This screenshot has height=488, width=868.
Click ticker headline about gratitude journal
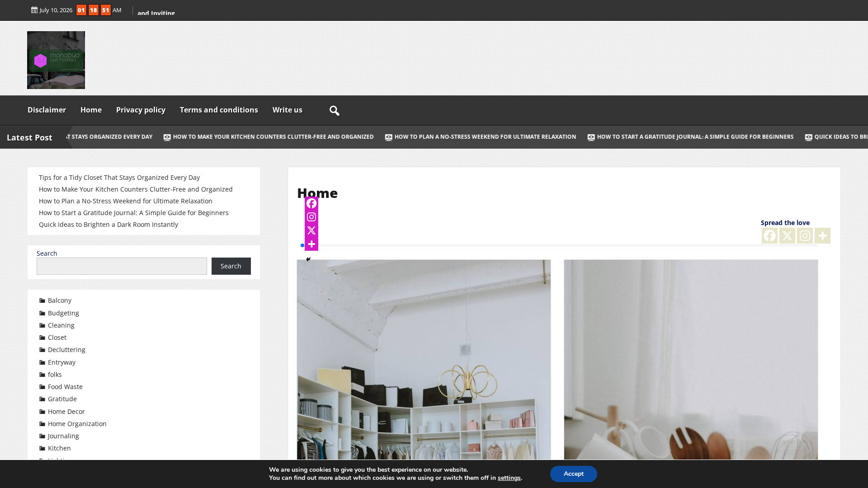690,137
